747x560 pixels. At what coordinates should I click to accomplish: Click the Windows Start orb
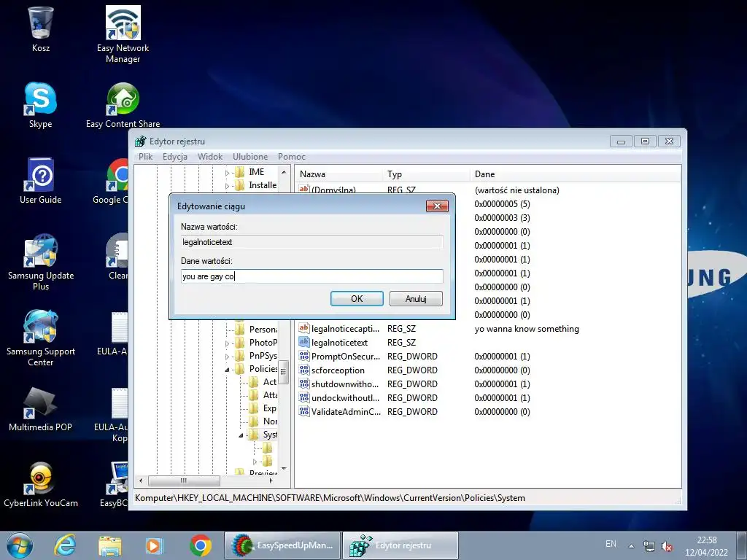(19, 545)
